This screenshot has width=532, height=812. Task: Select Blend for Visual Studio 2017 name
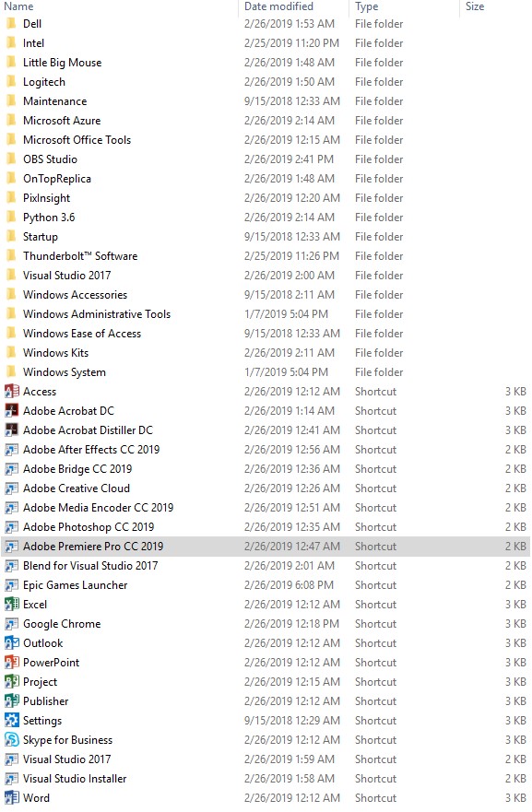pyautogui.click(x=90, y=566)
